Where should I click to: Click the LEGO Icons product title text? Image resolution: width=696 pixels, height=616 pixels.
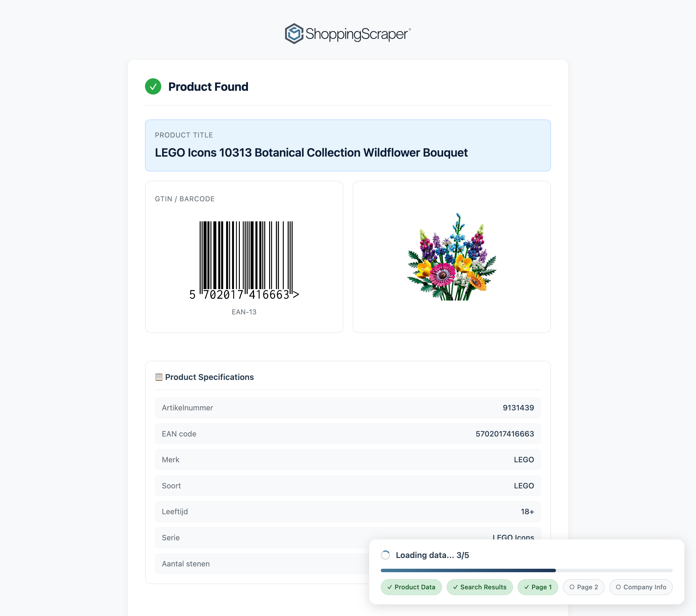(x=311, y=153)
